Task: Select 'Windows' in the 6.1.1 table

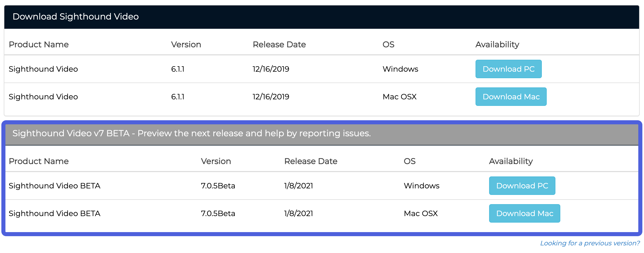Action: [x=400, y=69]
